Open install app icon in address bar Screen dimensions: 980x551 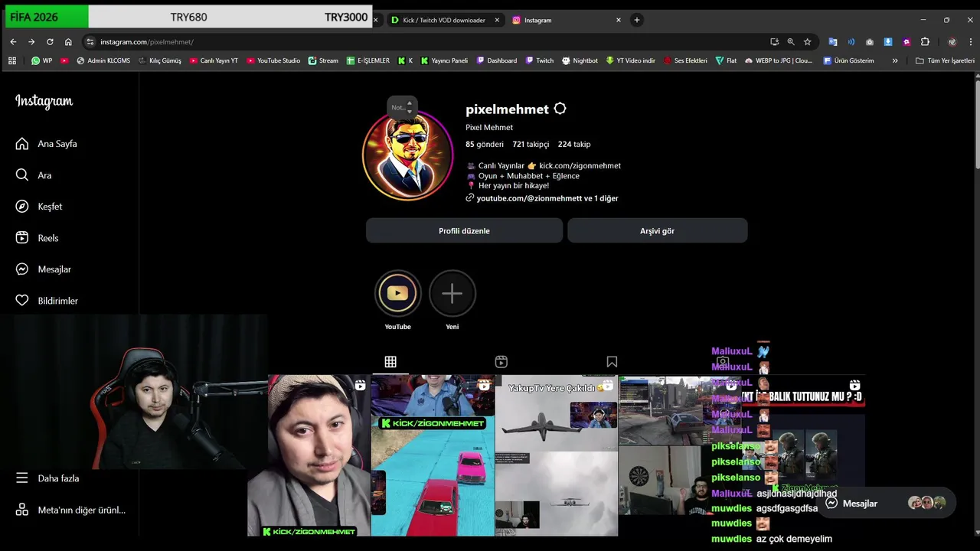(775, 42)
